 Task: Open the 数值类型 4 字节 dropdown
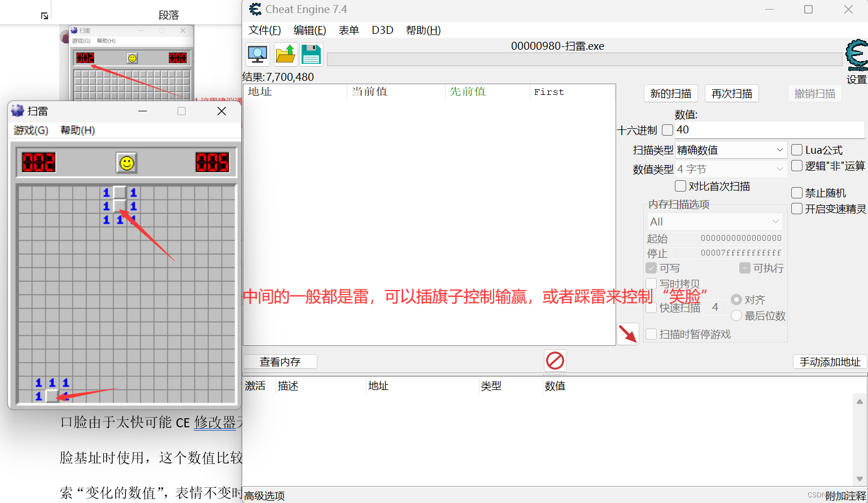click(x=731, y=169)
